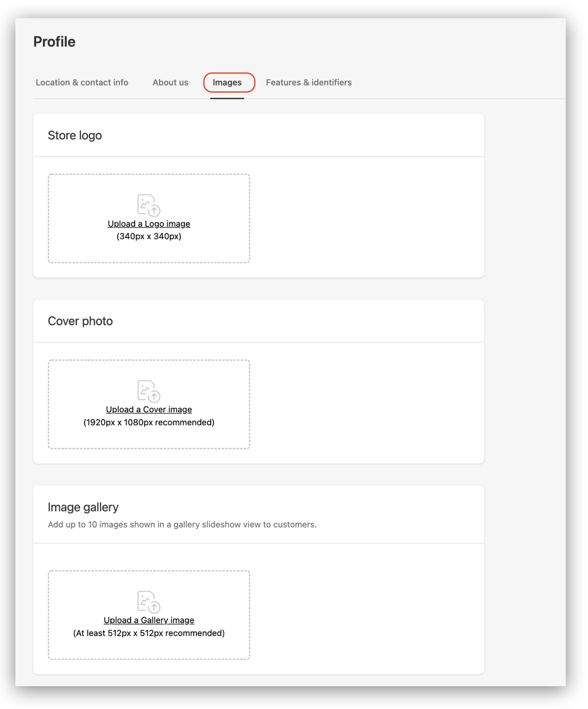Image resolution: width=588 pixels, height=709 pixels.
Task: Click the Profile page title
Action: 54,42
